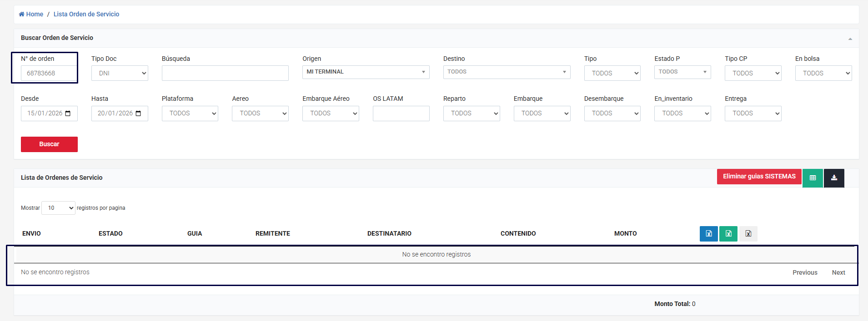
Task: Sort table by the GUIA column header
Action: pyautogui.click(x=195, y=233)
